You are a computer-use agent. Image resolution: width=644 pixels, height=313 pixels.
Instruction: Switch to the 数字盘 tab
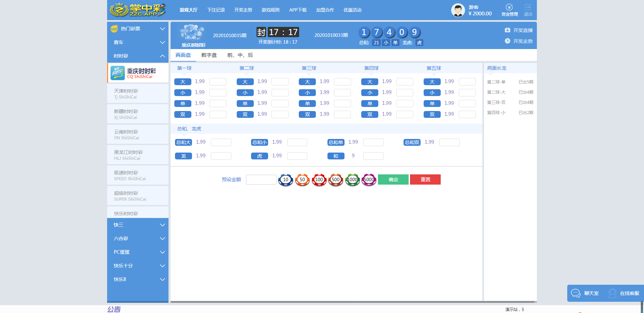click(209, 55)
